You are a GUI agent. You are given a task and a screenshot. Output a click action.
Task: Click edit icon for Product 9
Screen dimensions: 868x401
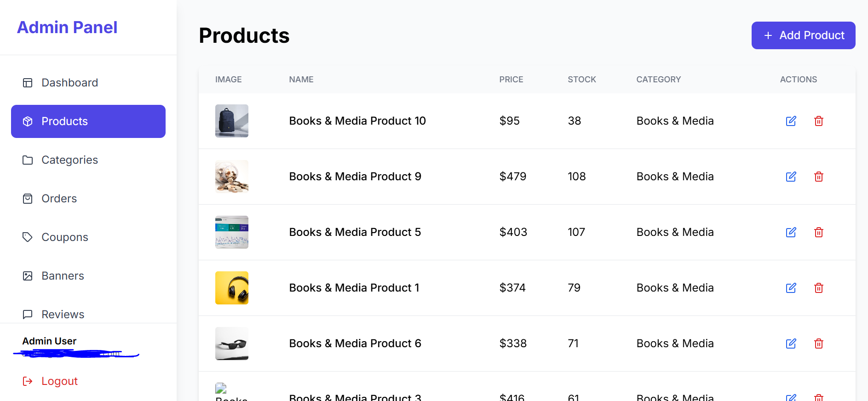point(791,177)
